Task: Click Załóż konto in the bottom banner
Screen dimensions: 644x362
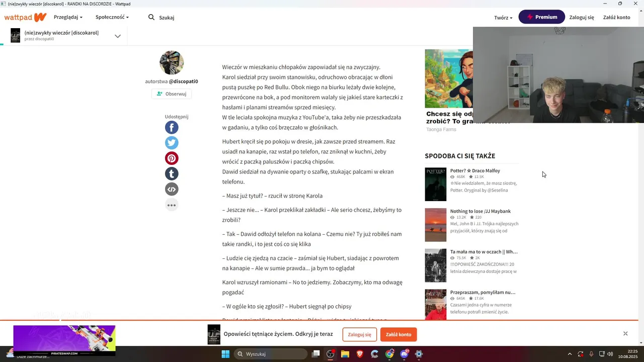Action: (398, 334)
